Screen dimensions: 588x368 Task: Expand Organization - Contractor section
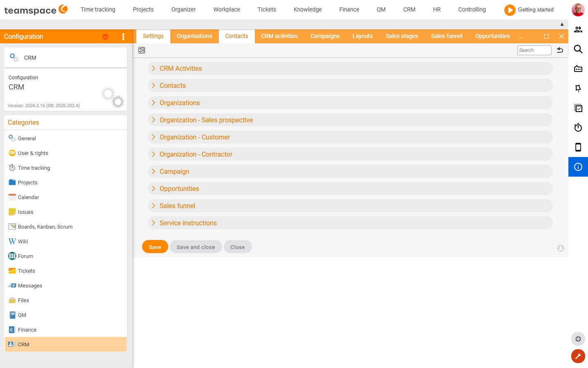coord(350,154)
